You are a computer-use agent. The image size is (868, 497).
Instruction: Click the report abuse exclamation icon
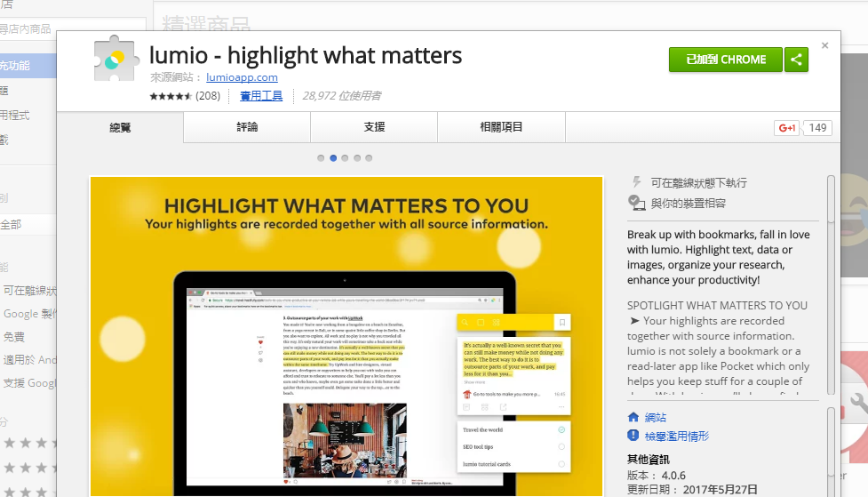tap(633, 436)
